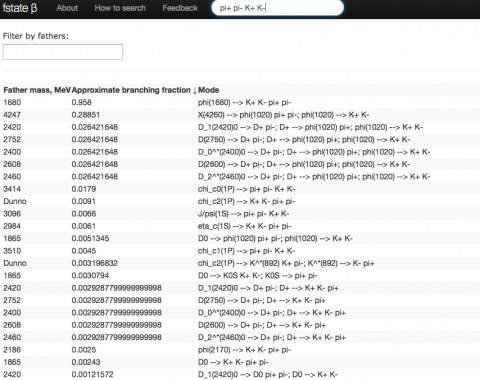Click mode chi_c2(1P) --> K^*(892) K+ pi-
Screen dimensions: 480x380
[x=286, y=263]
